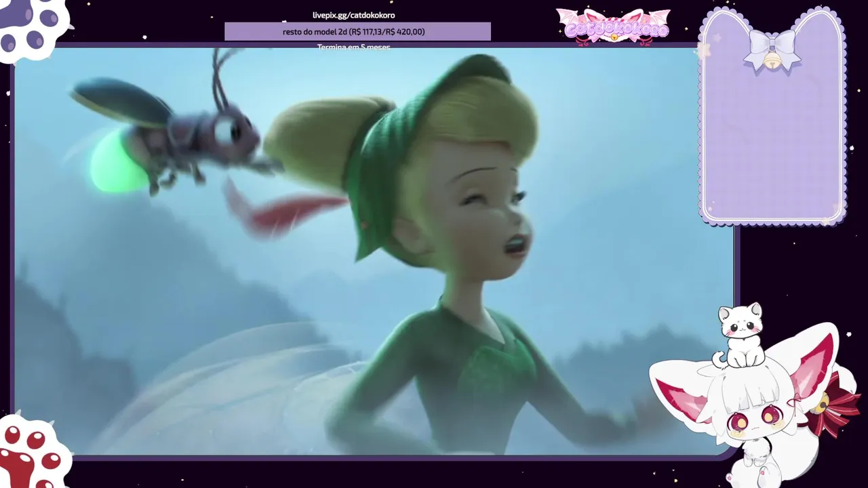Click the 'Termina em 5 meses' text

353,47
